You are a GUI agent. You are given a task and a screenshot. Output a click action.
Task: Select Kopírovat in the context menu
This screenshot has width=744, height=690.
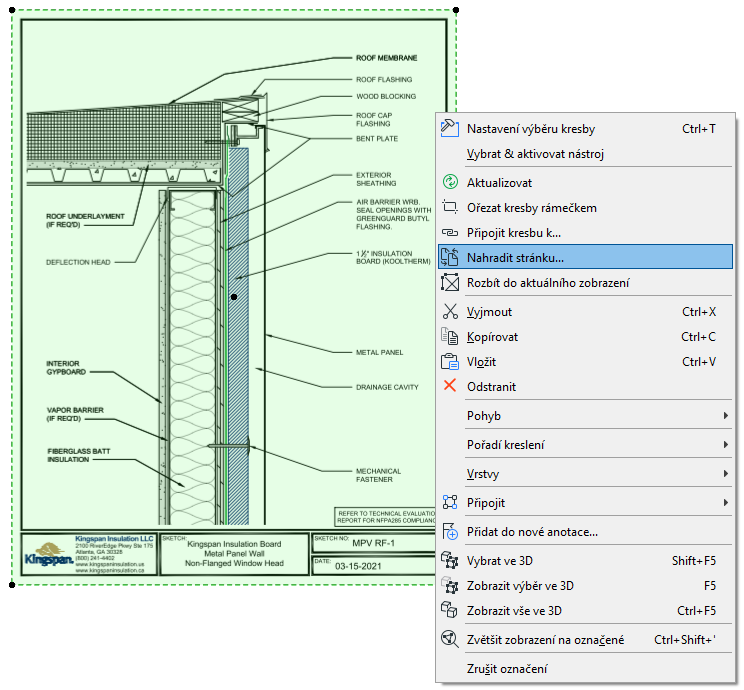[492, 337]
